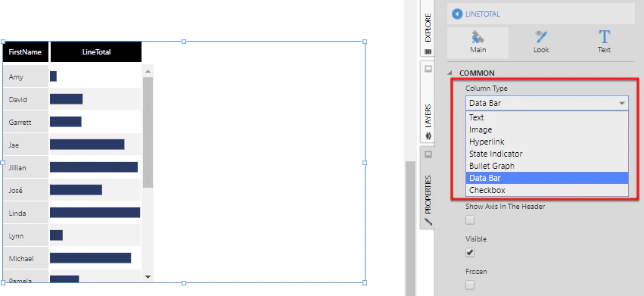
Task: Click José's data bar
Action: [76, 189]
